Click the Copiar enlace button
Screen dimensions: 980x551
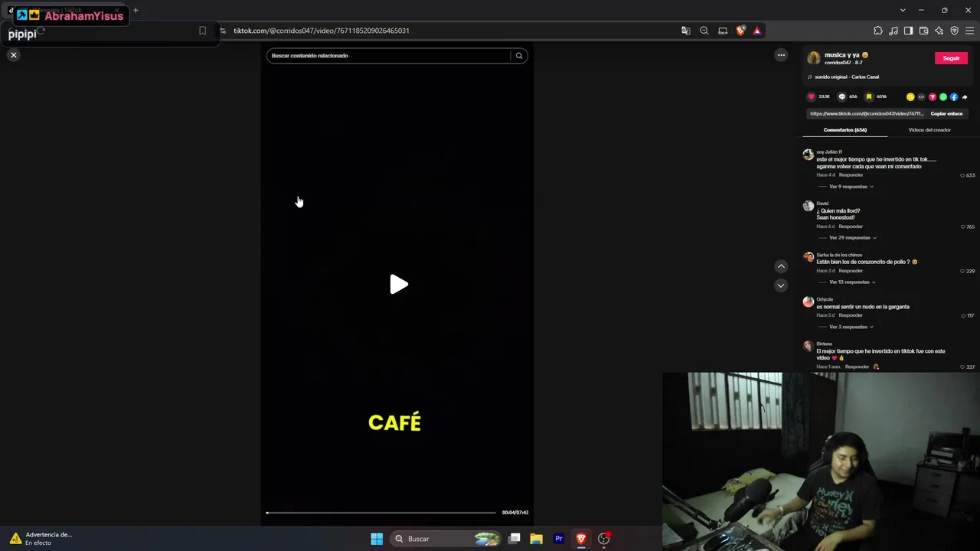(x=946, y=114)
